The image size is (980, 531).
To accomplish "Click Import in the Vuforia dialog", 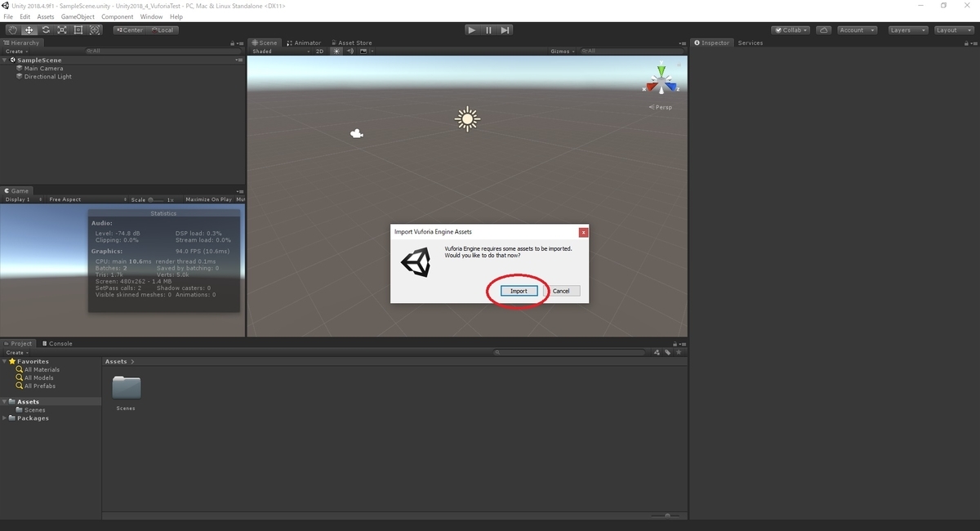I will pyautogui.click(x=519, y=291).
